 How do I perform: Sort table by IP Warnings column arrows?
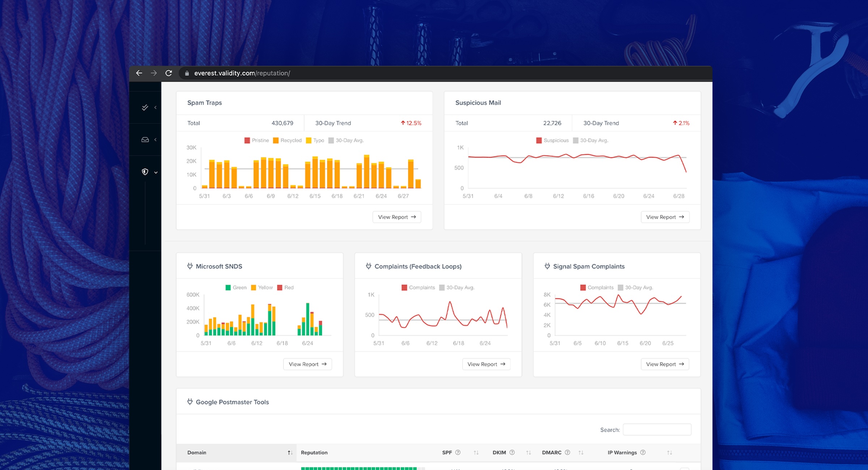click(x=669, y=453)
